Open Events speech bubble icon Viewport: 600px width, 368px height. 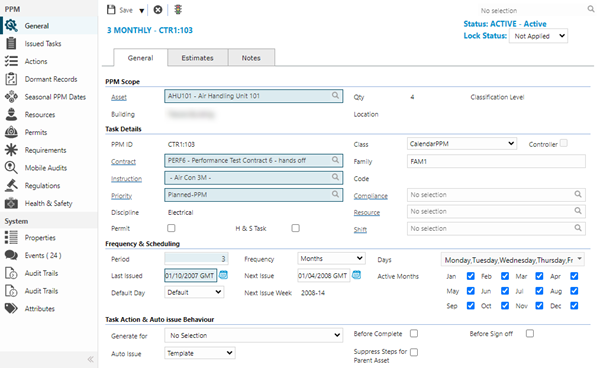click(x=11, y=255)
